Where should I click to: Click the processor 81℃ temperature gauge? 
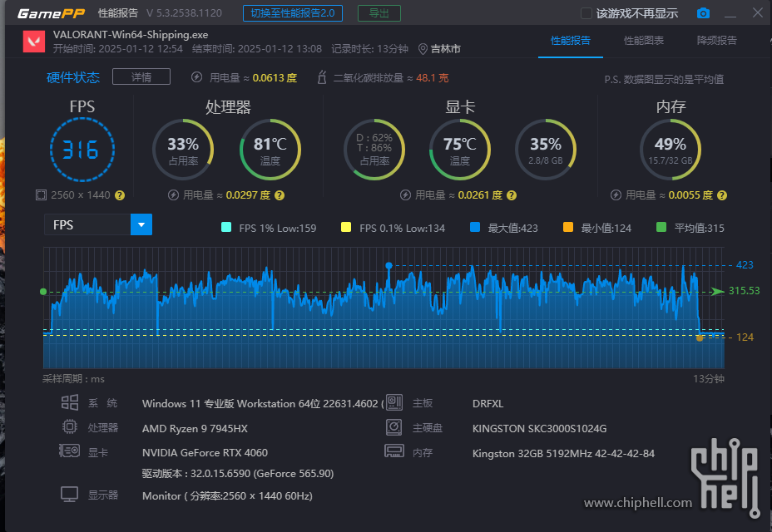click(x=270, y=149)
